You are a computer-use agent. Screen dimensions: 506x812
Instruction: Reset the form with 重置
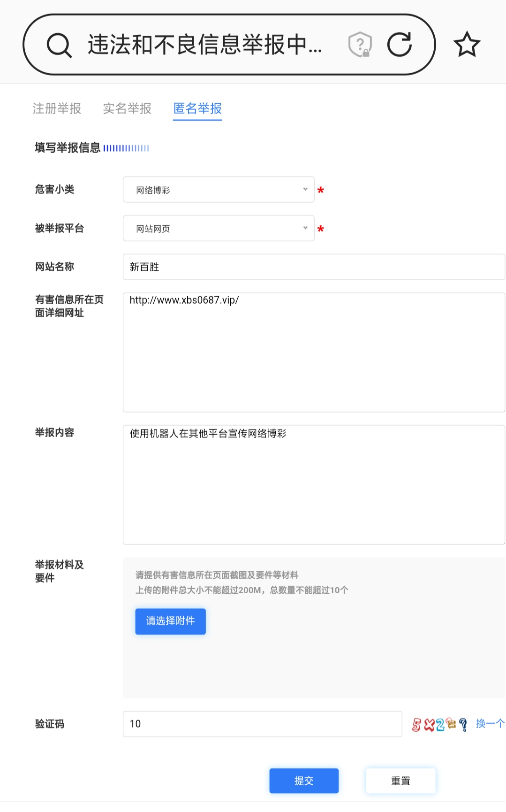coord(401,781)
